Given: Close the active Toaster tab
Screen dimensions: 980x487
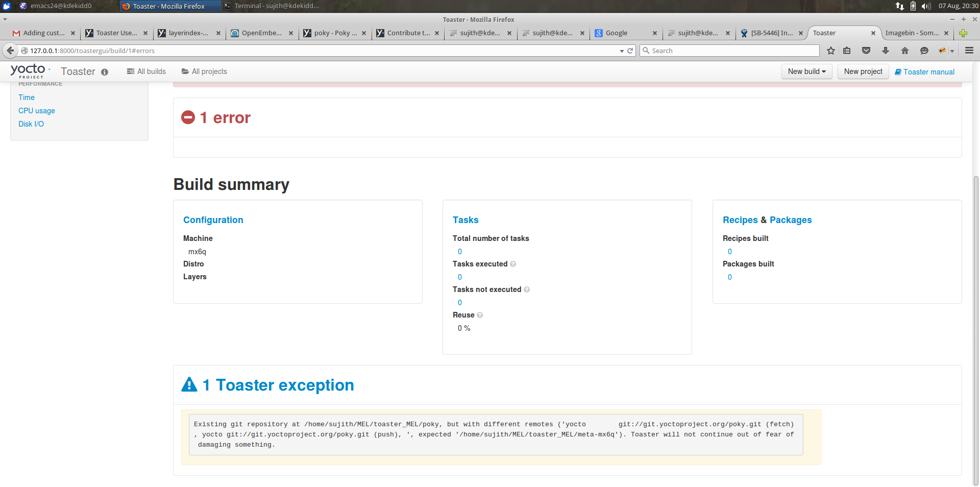Looking at the screenshot, I should tap(873, 33).
